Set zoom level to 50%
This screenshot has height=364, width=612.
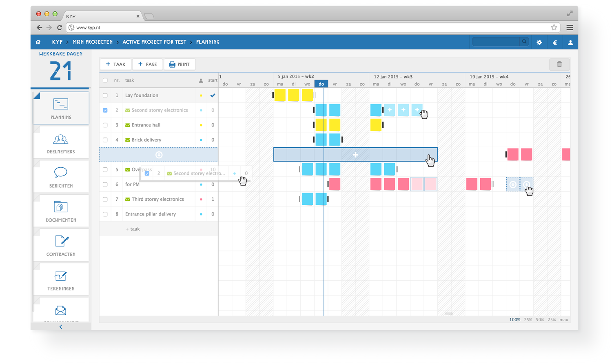click(x=540, y=320)
